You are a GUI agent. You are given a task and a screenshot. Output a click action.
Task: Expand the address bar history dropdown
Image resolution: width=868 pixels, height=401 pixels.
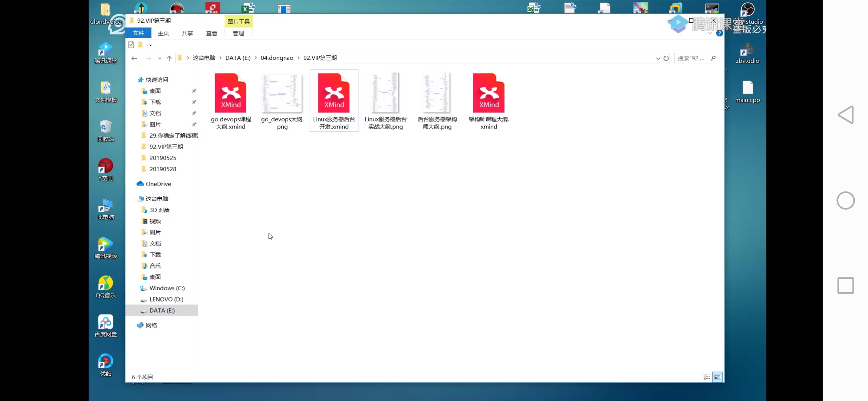(658, 58)
